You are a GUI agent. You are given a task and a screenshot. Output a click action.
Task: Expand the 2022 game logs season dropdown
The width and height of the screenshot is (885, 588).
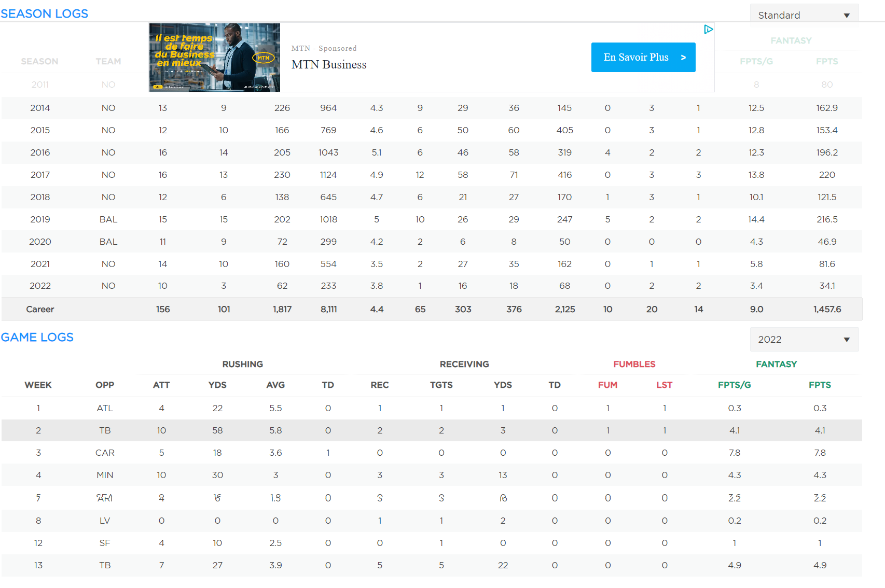[x=804, y=340]
